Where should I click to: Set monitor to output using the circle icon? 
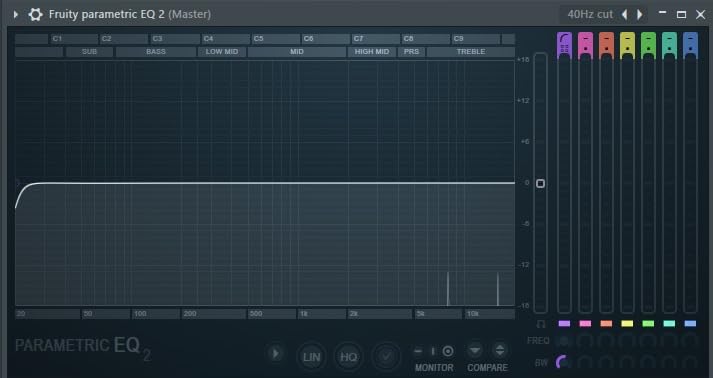448,351
